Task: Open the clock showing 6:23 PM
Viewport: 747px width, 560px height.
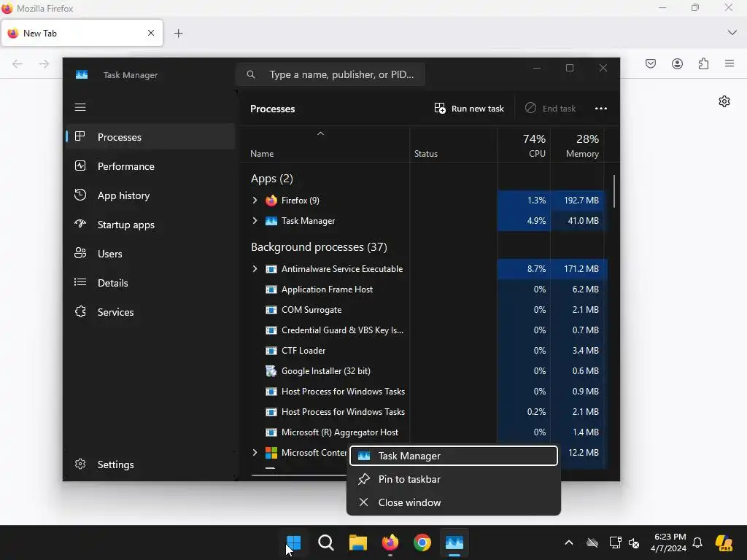Action: coord(669,542)
